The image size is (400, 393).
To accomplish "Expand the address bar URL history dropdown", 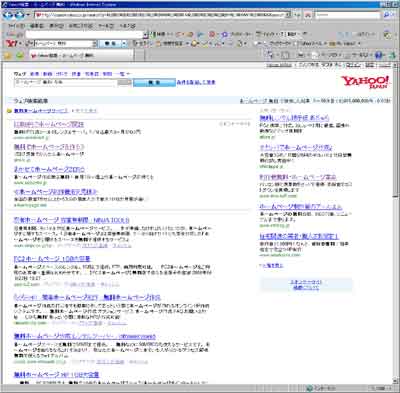I will 289,15.
